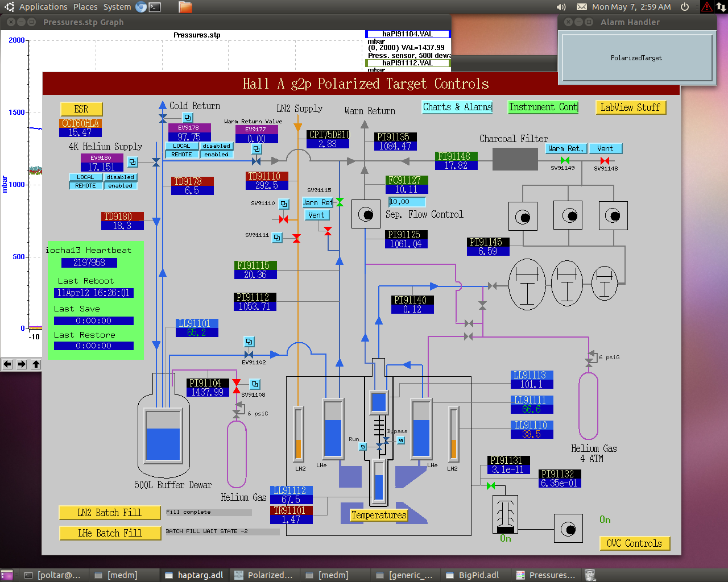Open OVC Controls menu

635,543
